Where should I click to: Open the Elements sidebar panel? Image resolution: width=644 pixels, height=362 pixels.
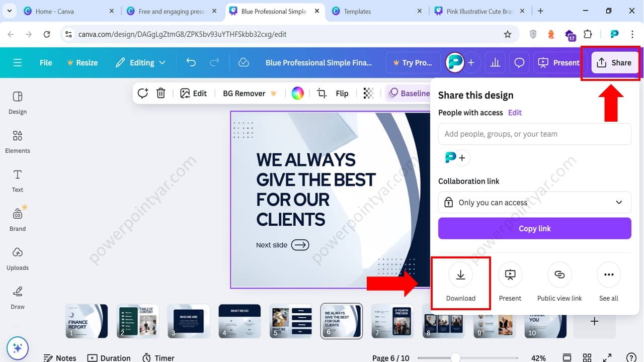pyautogui.click(x=18, y=142)
